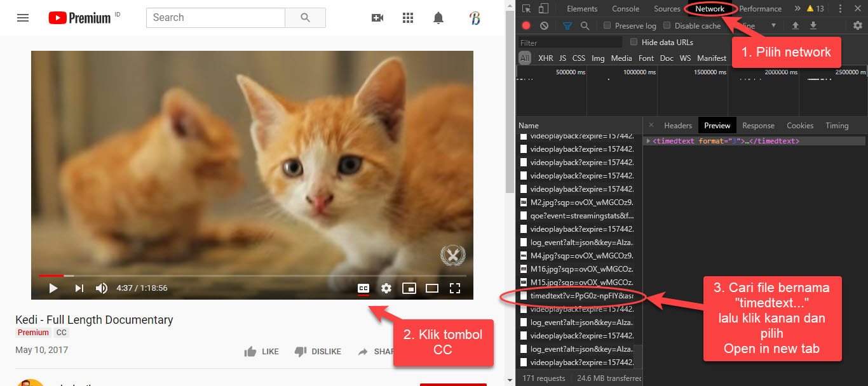Switch to the Network tab

coord(710,9)
